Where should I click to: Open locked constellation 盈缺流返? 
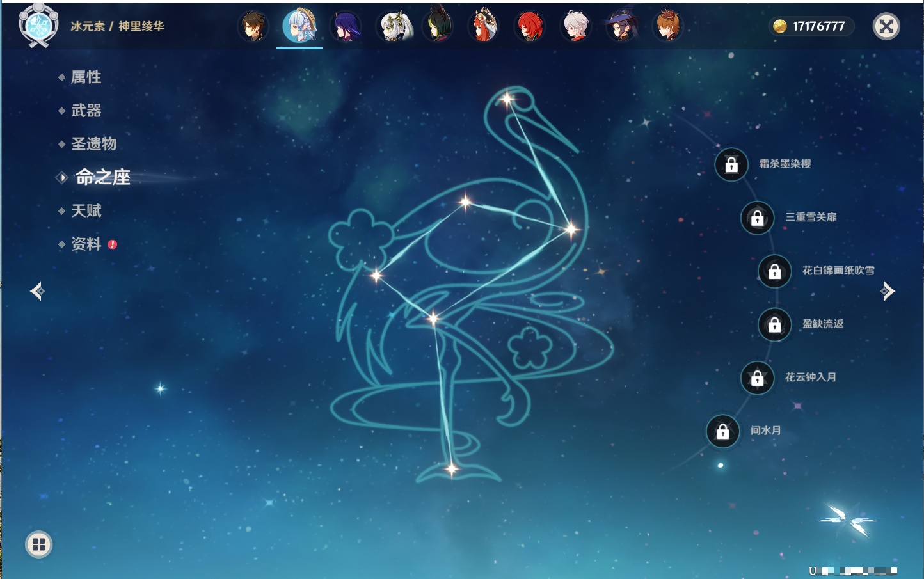tap(774, 324)
